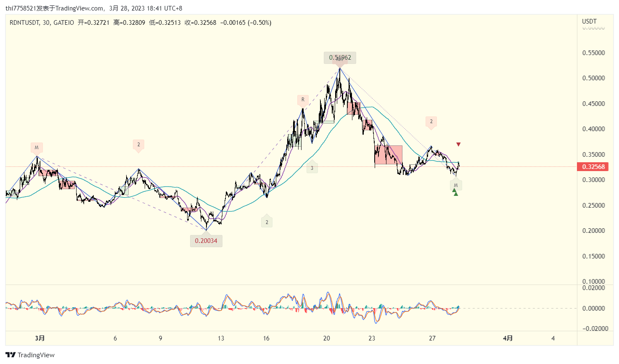
Task: Click the M marker label below latest candles
Action: [456, 185]
